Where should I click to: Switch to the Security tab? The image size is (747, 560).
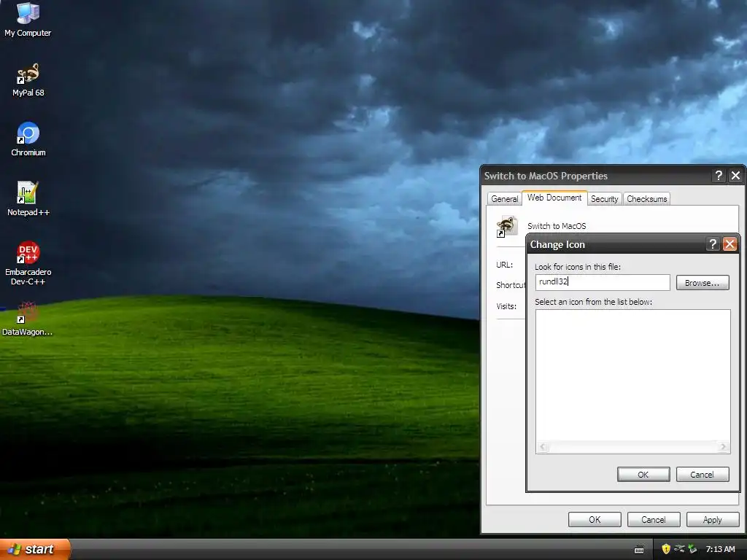(604, 199)
